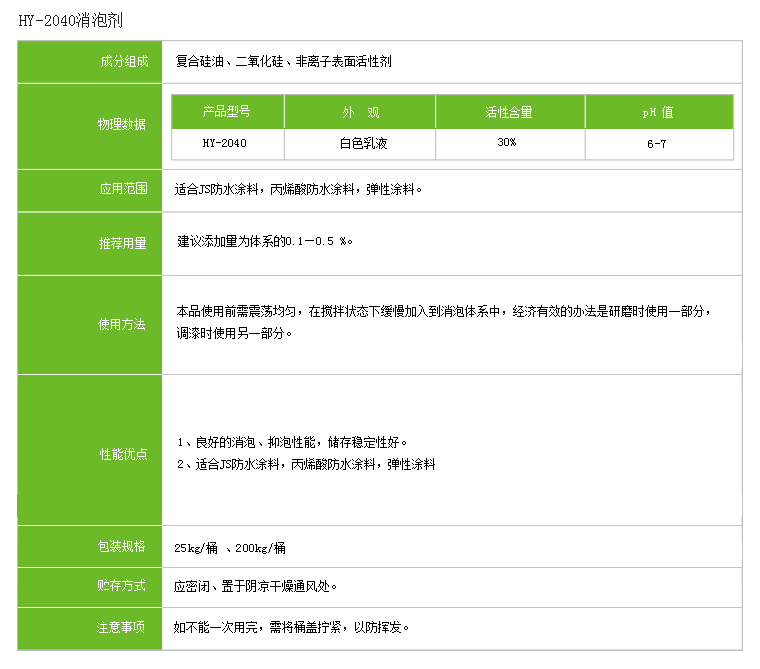Click the 产品型号 column header

click(226, 112)
